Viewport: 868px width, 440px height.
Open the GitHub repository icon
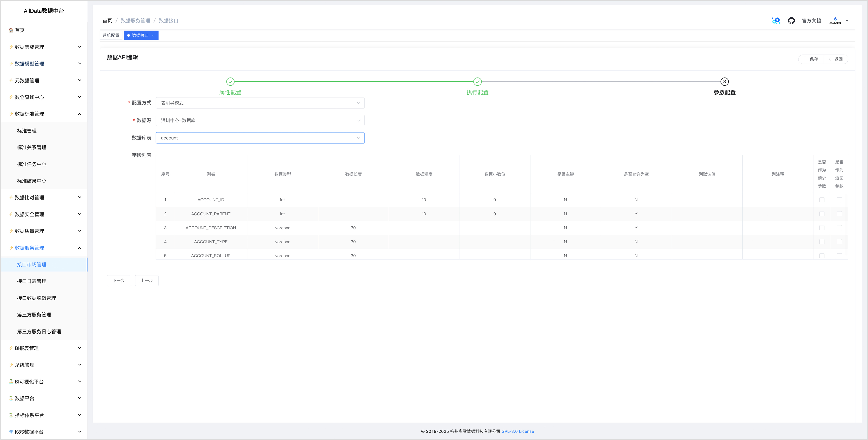point(791,21)
